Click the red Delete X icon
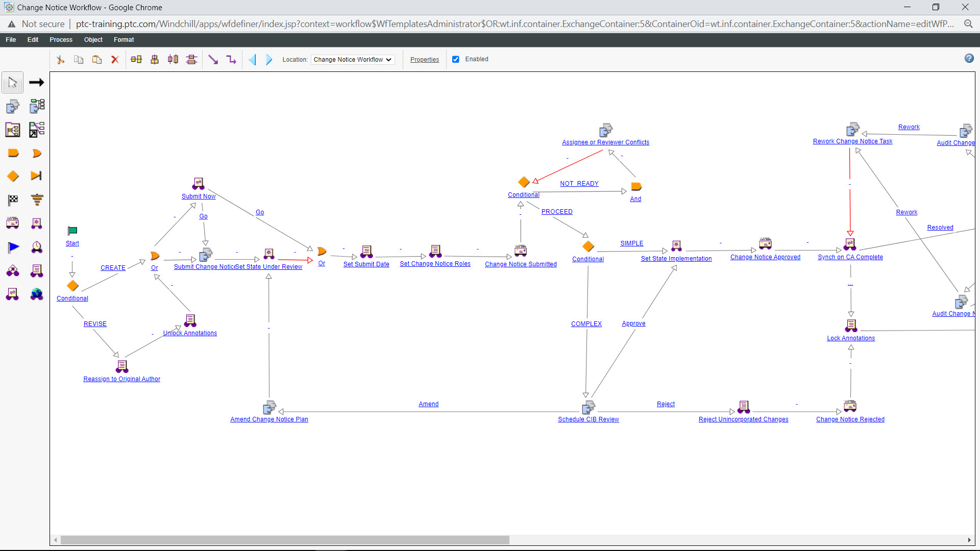This screenshot has height=551, width=980. point(115,60)
